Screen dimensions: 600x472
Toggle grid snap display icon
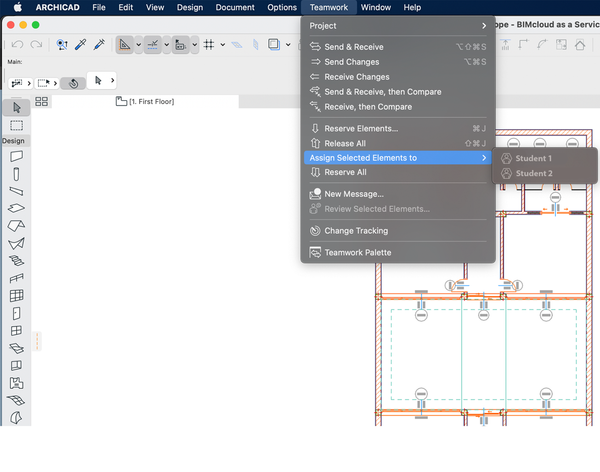209,45
